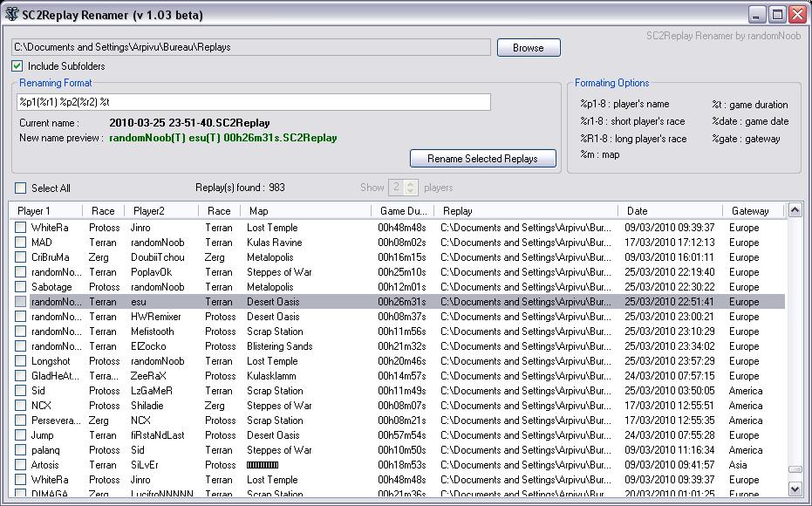Click the Browse button

click(x=529, y=48)
